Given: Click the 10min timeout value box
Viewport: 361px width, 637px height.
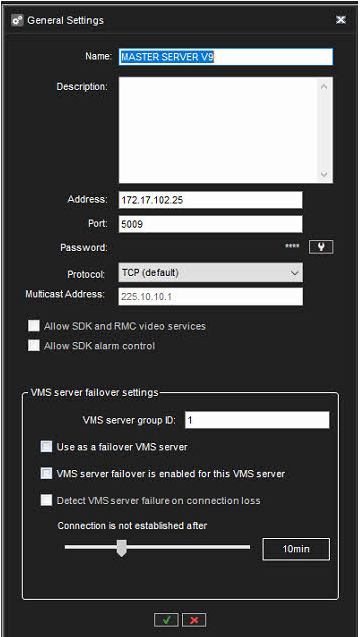Looking at the screenshot, I should click(x=296, y=549).
